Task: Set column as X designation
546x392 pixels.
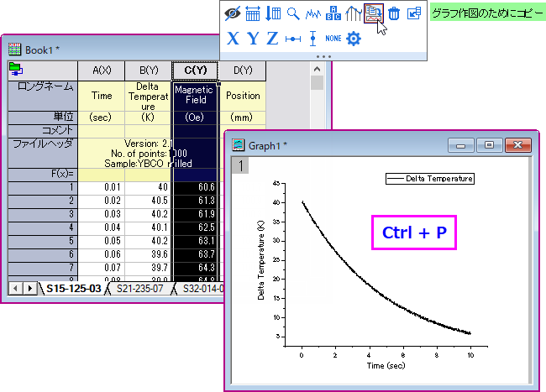Action: 233,39
